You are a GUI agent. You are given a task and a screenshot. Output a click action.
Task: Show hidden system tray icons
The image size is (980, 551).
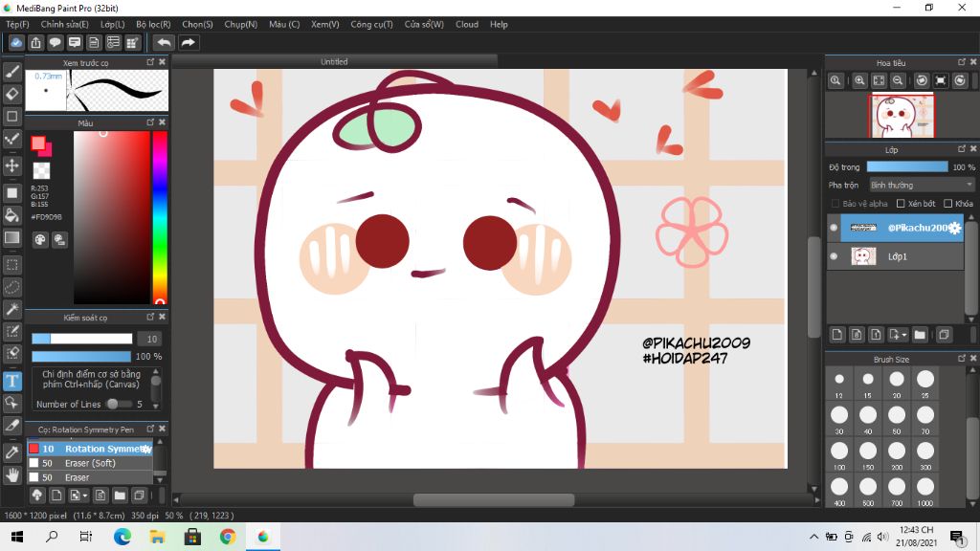(x=813, y=537)
